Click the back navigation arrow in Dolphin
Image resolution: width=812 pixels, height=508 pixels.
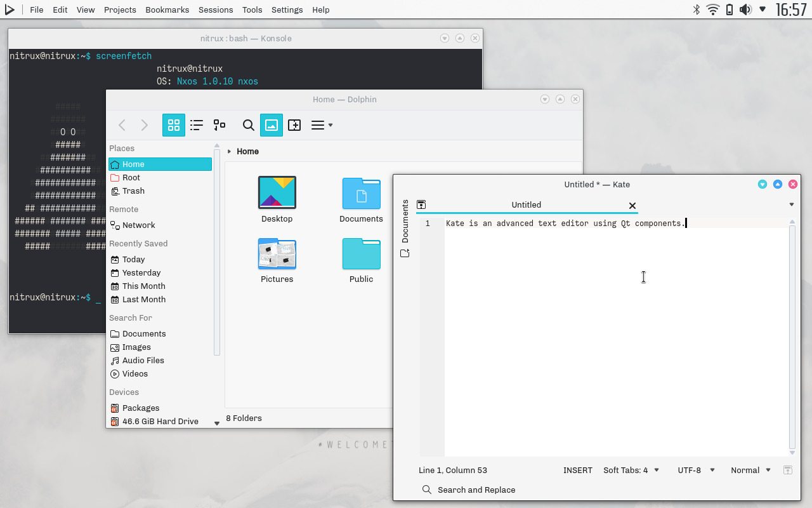pyautogui.click(x=122, y=125)
